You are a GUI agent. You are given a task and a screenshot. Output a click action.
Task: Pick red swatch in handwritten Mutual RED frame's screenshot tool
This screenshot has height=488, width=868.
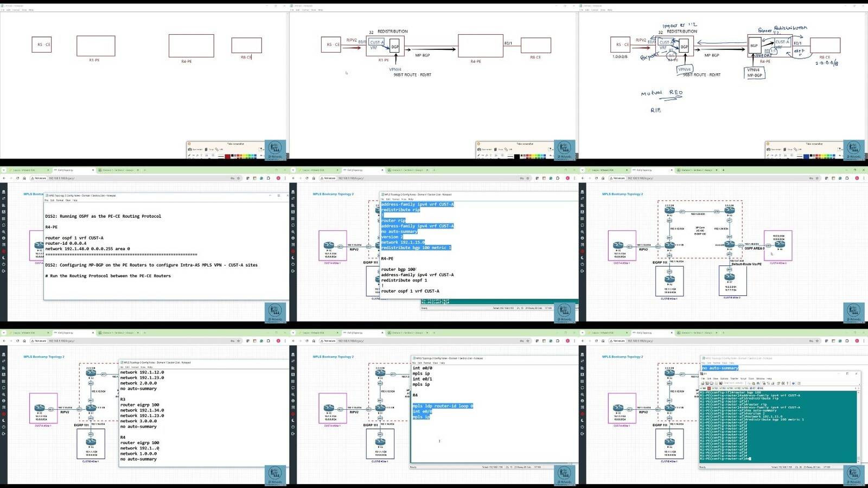[x=816, y=155]
